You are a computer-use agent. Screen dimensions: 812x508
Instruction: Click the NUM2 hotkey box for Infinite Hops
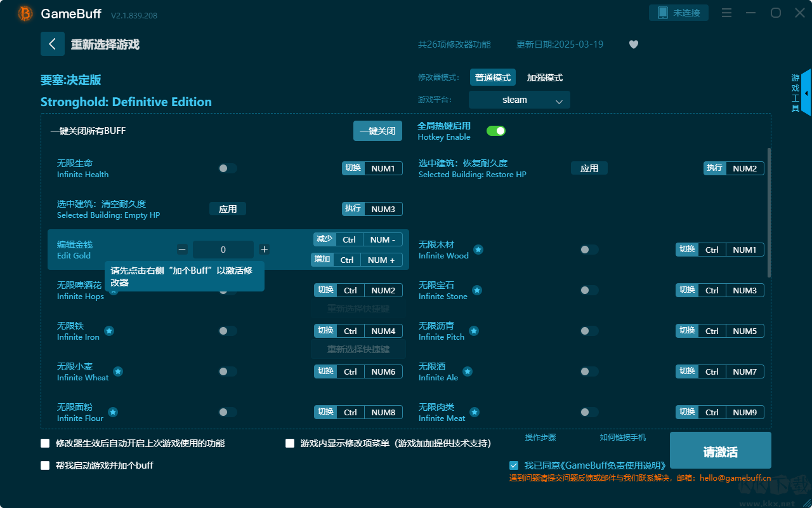coord(383,290)
